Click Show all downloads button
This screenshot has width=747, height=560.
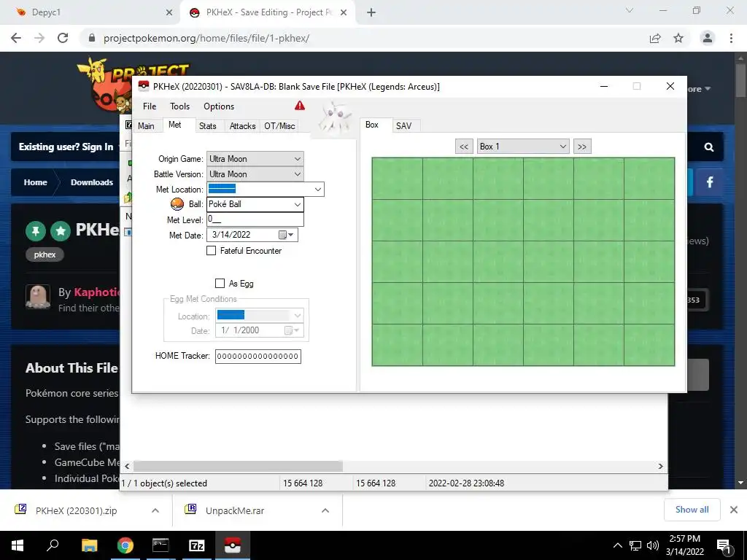point(692,510)
